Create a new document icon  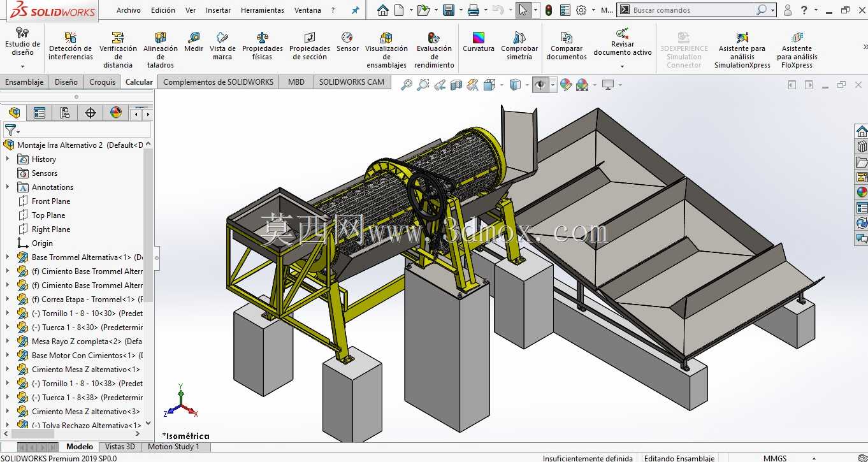pos(399,10)
